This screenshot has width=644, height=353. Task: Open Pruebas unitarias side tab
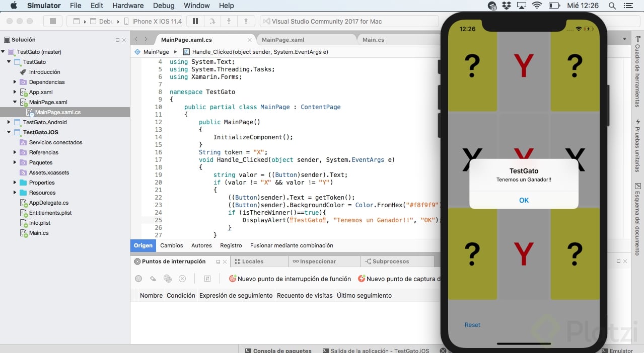coord(637,146)
